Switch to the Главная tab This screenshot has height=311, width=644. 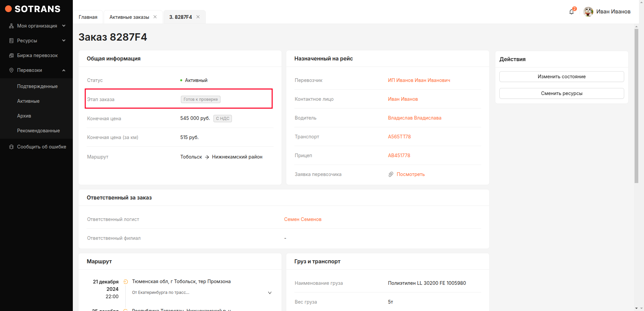point(88,17)
